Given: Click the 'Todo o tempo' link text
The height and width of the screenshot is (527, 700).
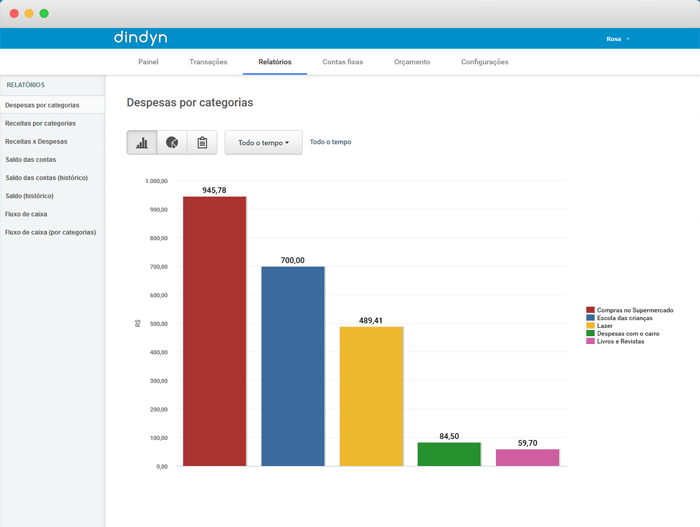Looking at the screenshot, I should pyautogui.click(x=330, y=142).
